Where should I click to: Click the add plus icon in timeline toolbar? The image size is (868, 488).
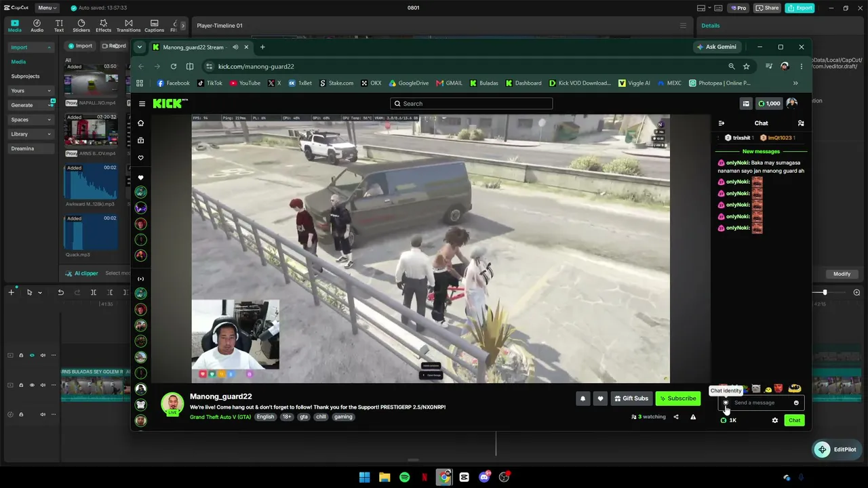pos(11,293)
